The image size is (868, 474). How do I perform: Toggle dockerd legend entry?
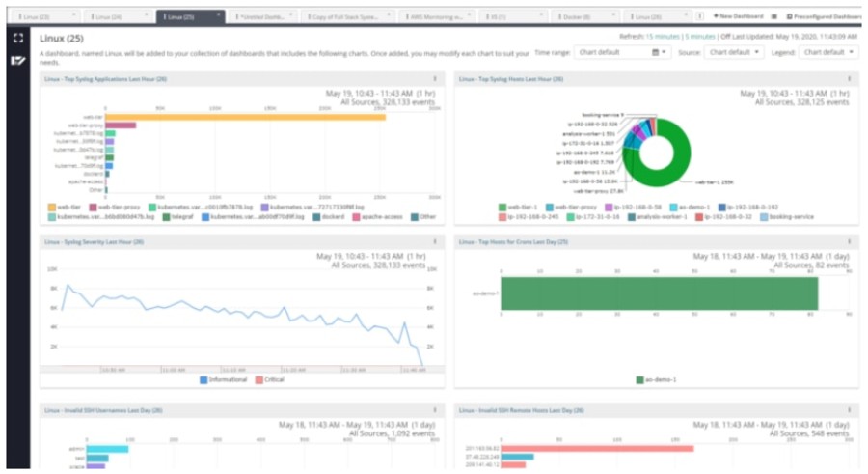329,217
